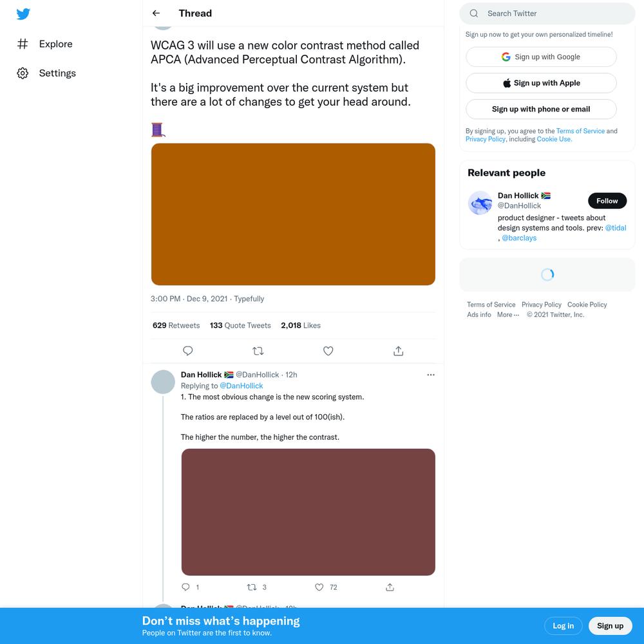Focus the Search Twitter field

(x=547, y=14)
